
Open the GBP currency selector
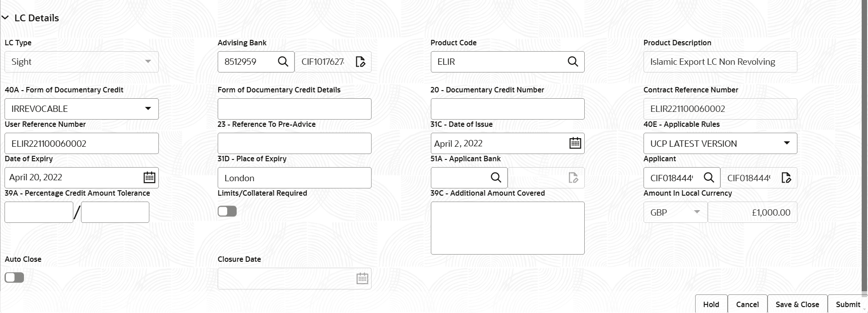click(698, 212)
